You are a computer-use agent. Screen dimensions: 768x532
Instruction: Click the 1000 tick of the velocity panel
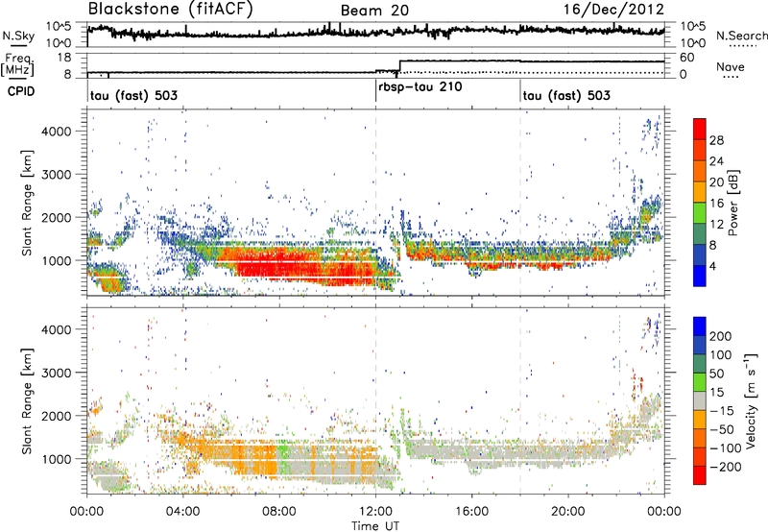(x=56, y=459)
